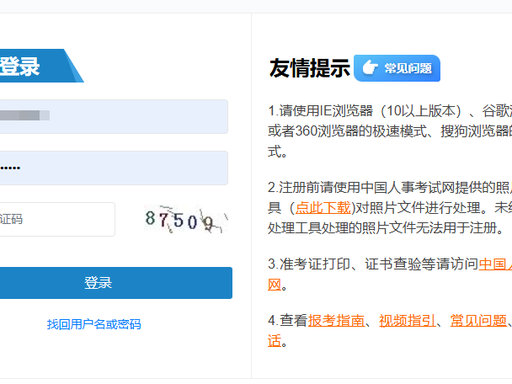Viewport: 512px width, 384px height.
Task: Open the 找回用户名或密码 recovery link
Action: click(94, 324)
